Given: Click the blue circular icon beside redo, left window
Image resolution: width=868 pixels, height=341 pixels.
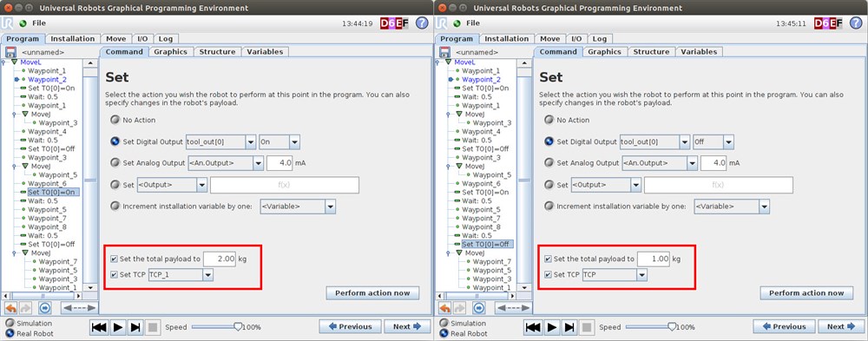Looking at the screenshot, I should [x=45, y=308].
